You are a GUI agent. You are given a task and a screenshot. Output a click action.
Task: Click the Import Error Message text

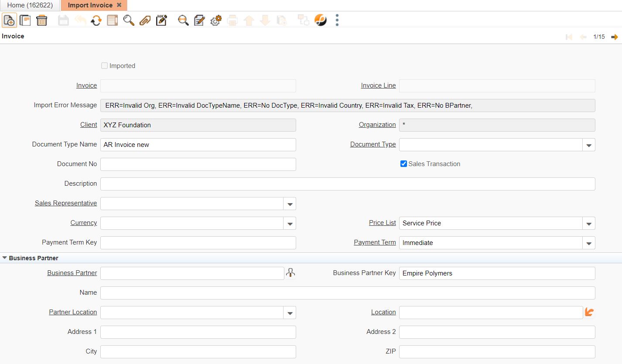click(289, 105)
